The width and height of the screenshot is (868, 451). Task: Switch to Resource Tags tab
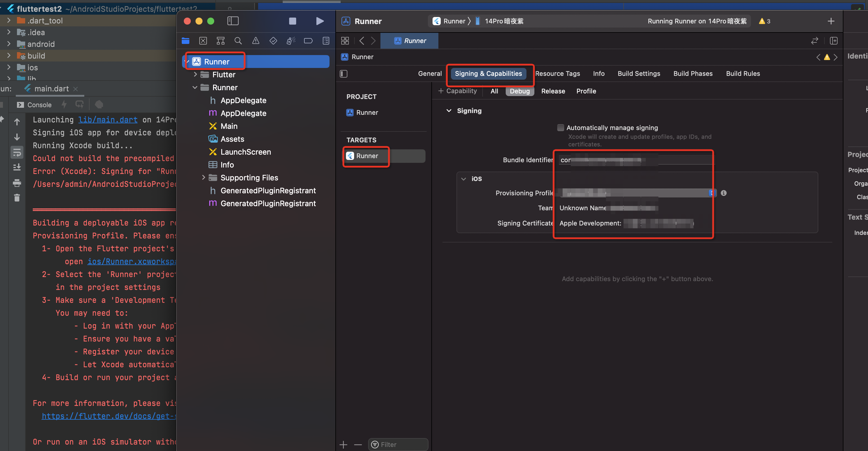(x=557, y=74)
